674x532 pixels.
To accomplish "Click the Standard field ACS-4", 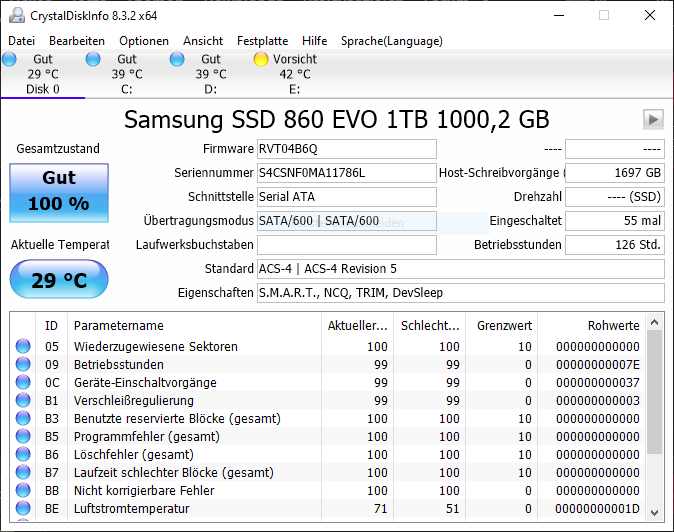I will point(461,269).
